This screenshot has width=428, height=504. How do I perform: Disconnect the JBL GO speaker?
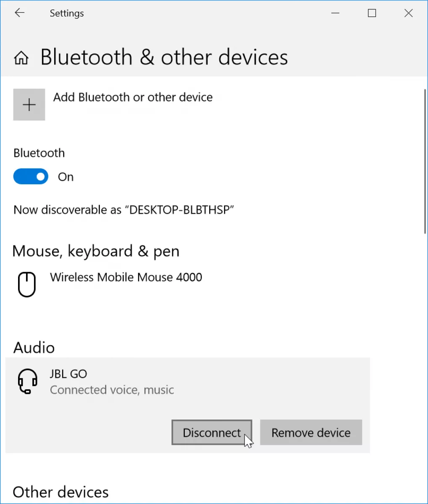tap(212, 432)
